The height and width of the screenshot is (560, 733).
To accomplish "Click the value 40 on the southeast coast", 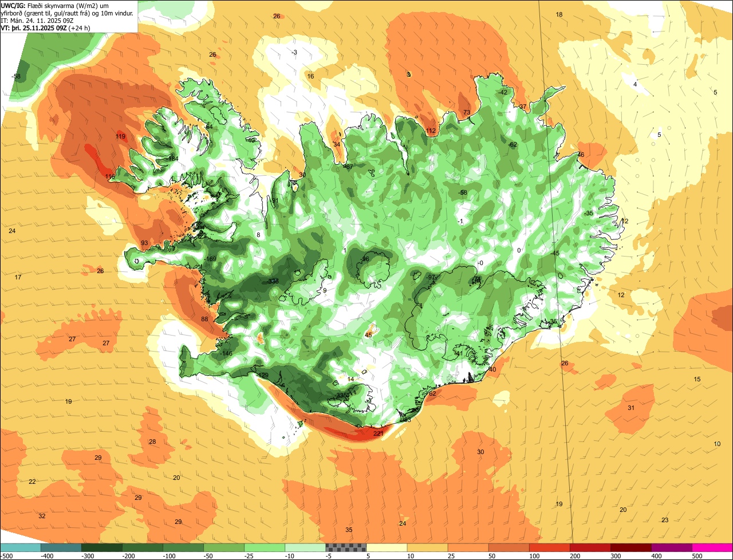I will pyautogui.click(x=492, y=369).
